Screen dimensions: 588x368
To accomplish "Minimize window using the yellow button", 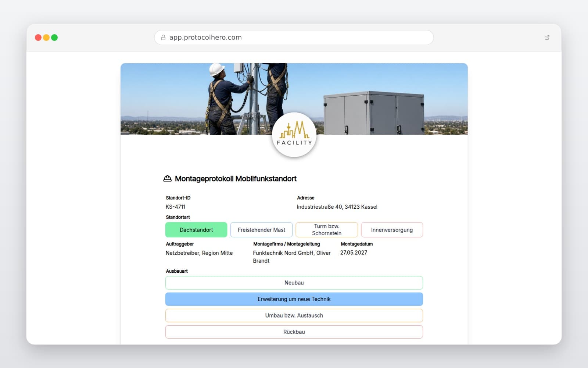I will coord(46,38).
